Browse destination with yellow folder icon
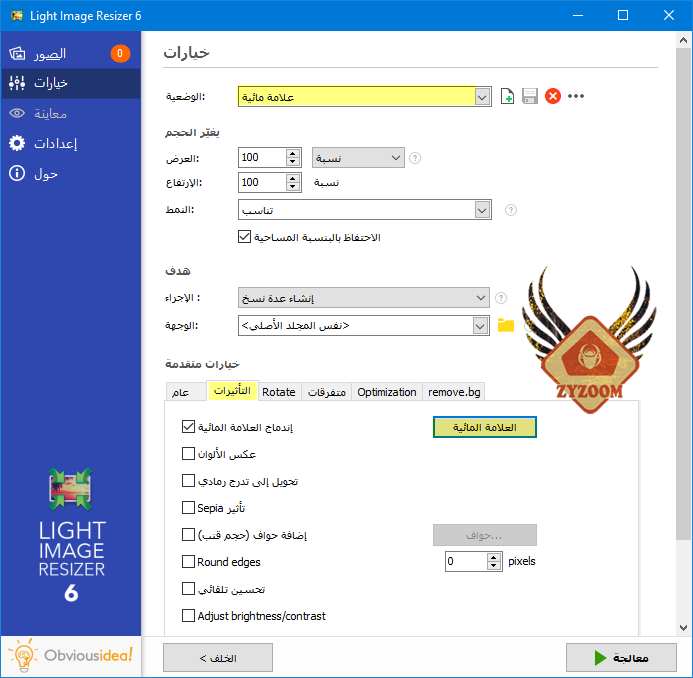This screenshot has width=693, height=678. (506, 325)
